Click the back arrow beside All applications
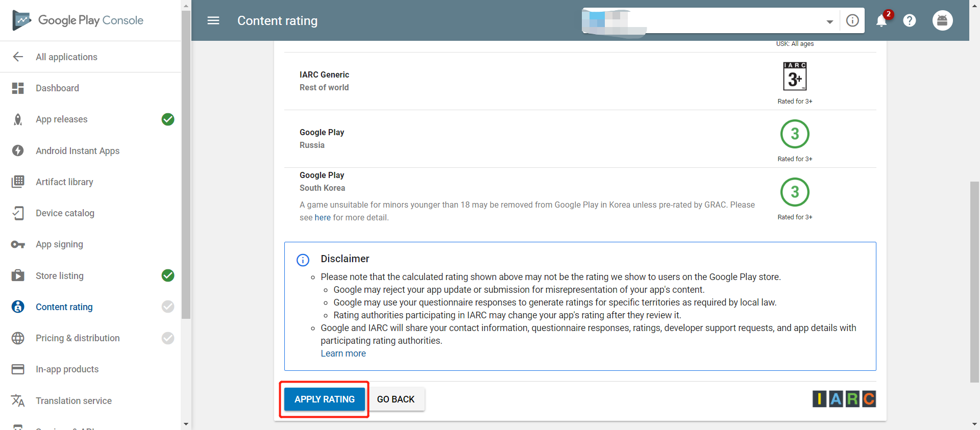The image size is (980, 430). coord(18,57)
